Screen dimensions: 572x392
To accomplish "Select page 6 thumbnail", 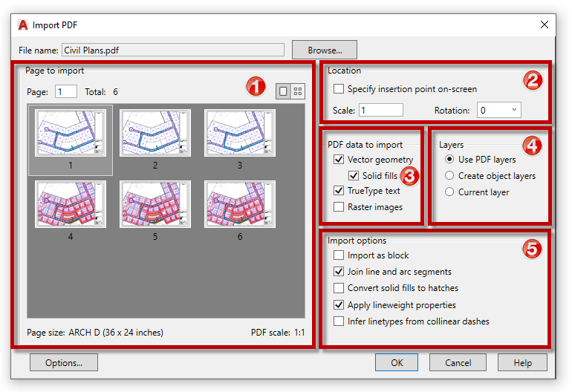I will click(240, 204).
